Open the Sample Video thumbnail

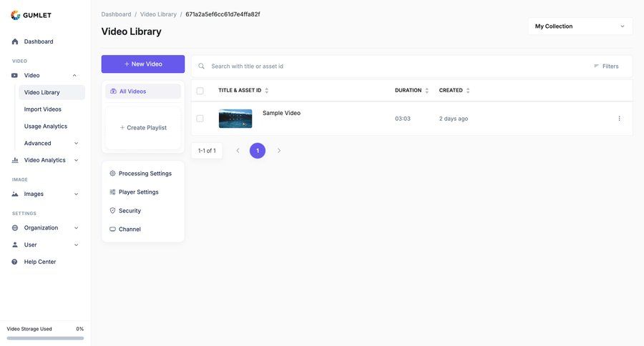pos(235,119)
